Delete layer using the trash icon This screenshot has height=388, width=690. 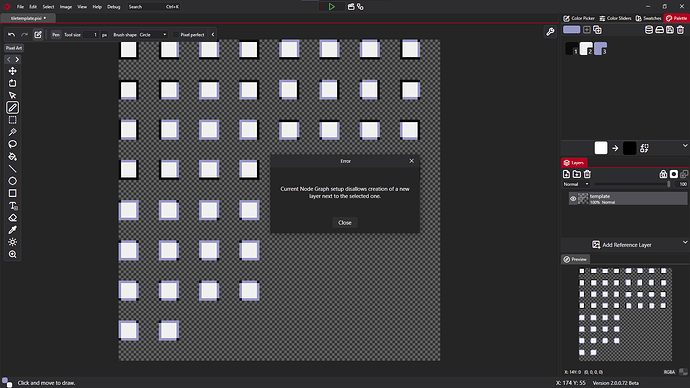tap(587, 174)
